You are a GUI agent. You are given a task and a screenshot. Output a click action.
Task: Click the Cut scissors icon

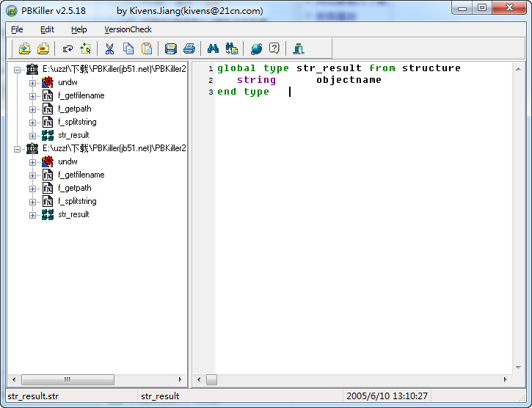[x=109, y=49]
